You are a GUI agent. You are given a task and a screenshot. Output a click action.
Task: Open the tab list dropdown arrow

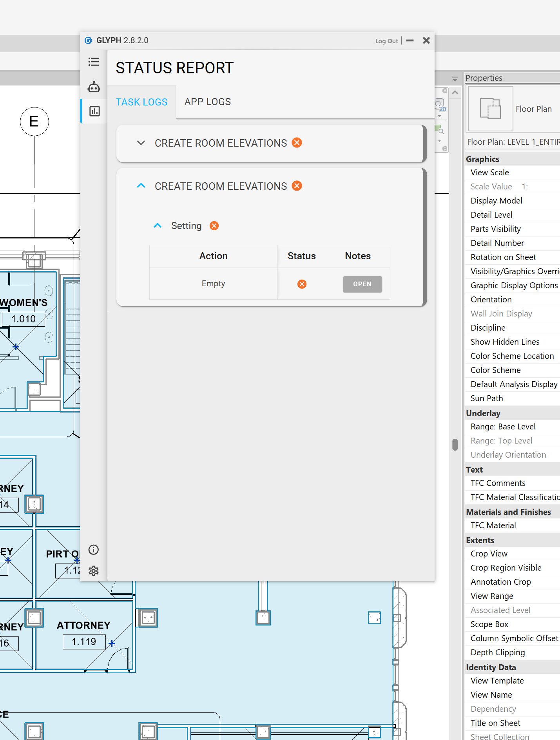click(455, 79)
